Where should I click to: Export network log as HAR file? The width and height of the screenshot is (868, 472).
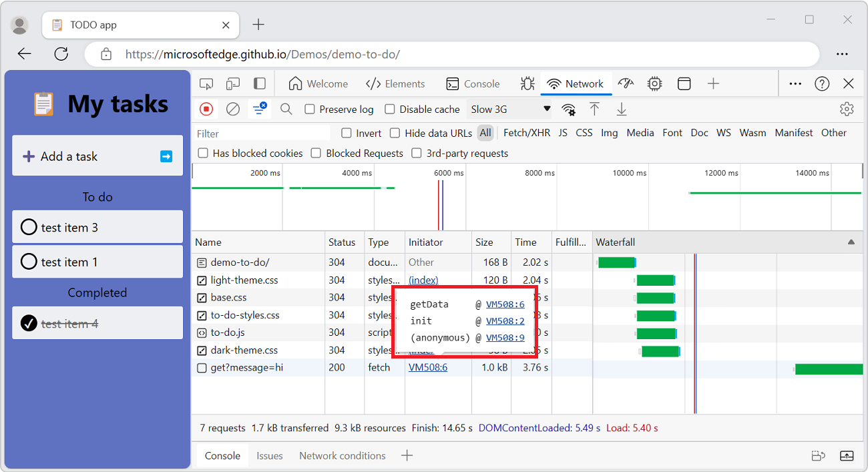coord(621,109)
